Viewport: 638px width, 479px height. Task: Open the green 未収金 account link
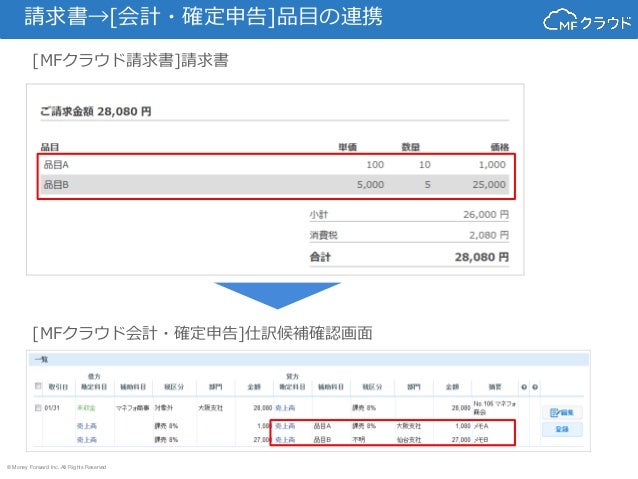(86, 408)
